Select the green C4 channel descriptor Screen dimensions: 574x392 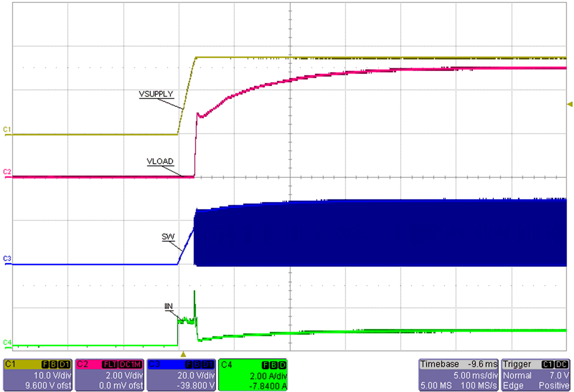point(253,375)
